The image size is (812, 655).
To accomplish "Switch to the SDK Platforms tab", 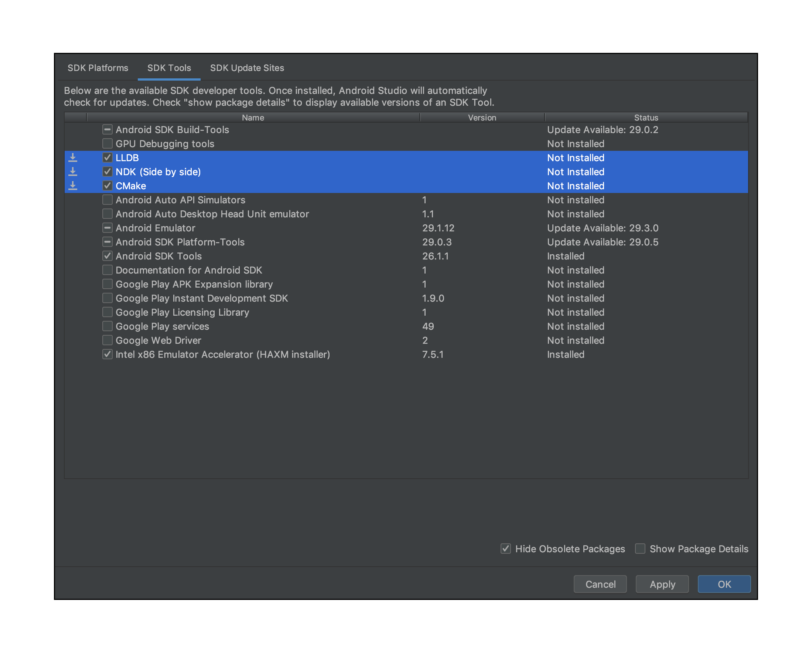I will pos(98,68).
